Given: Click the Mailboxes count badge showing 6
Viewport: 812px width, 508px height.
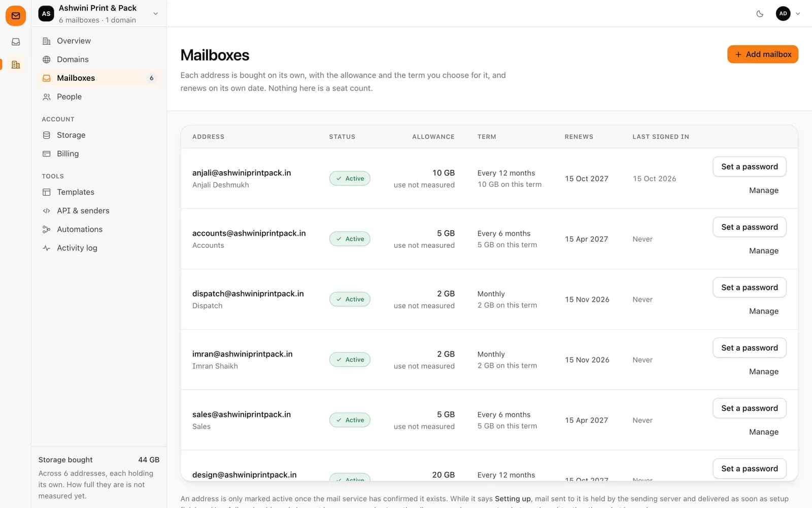Looking at the screenshot, I should [x=151, y=78].
